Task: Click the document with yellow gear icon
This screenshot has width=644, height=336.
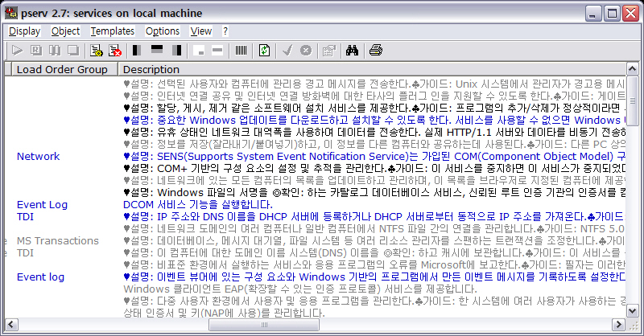Action: tap(97, 51)
